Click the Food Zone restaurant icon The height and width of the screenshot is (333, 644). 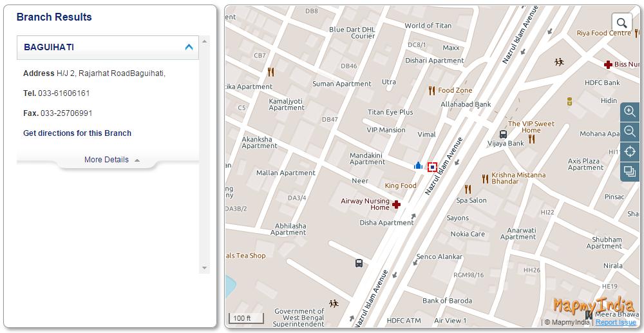point(431,91)
